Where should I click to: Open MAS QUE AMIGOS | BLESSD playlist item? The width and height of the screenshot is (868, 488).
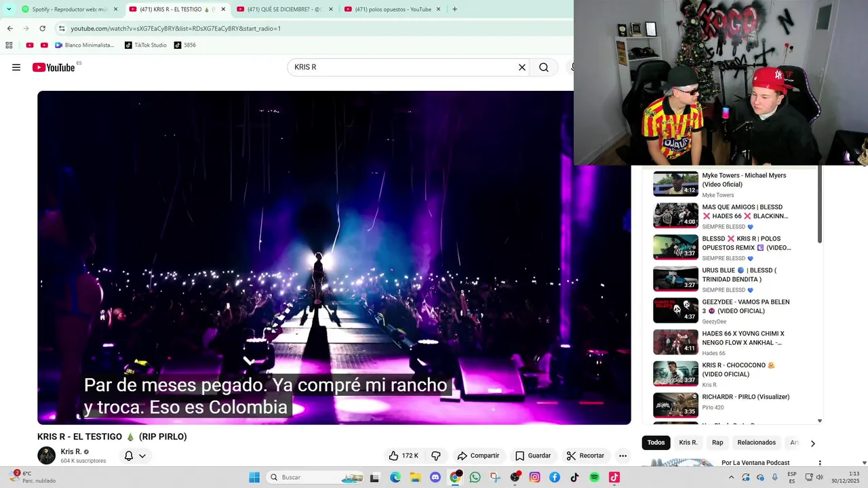point(732,216)
